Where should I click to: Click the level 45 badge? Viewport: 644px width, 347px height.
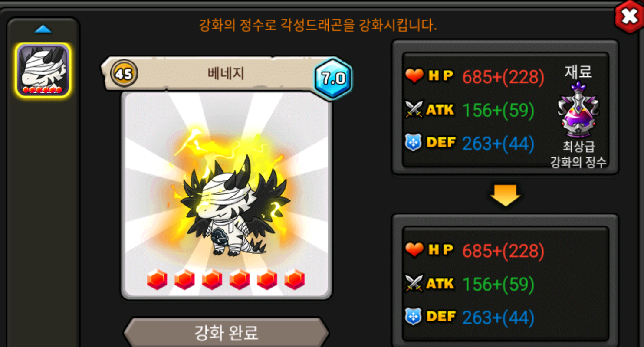[x=124, y=74]
